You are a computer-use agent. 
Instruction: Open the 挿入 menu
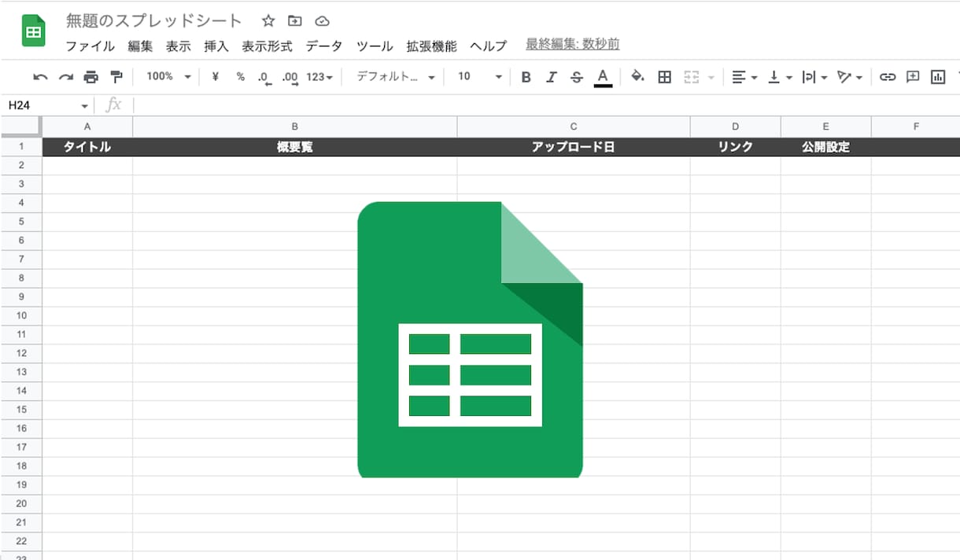216,46
